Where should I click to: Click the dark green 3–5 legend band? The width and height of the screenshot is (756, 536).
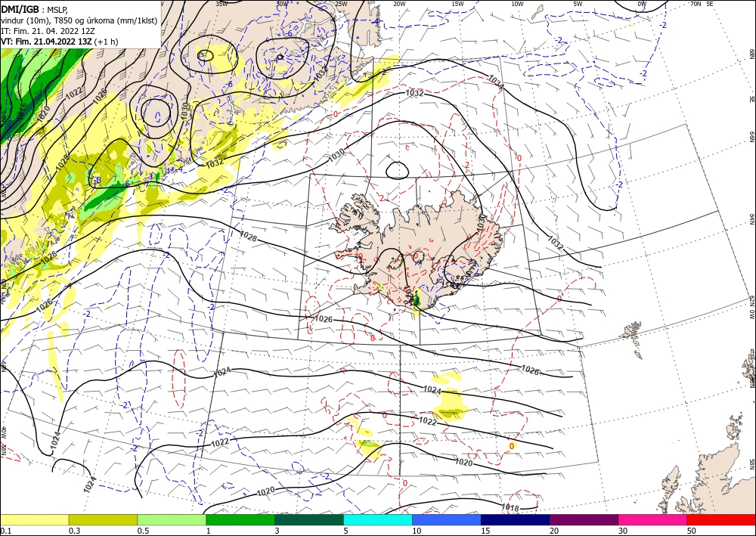point(309,519)
